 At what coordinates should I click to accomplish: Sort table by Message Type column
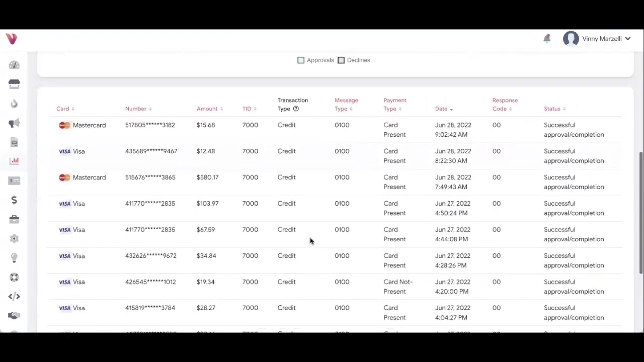tap(346, 105)
